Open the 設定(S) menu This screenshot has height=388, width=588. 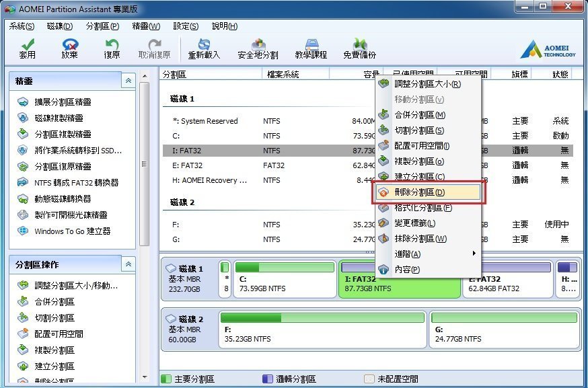[x=186, y=26]
